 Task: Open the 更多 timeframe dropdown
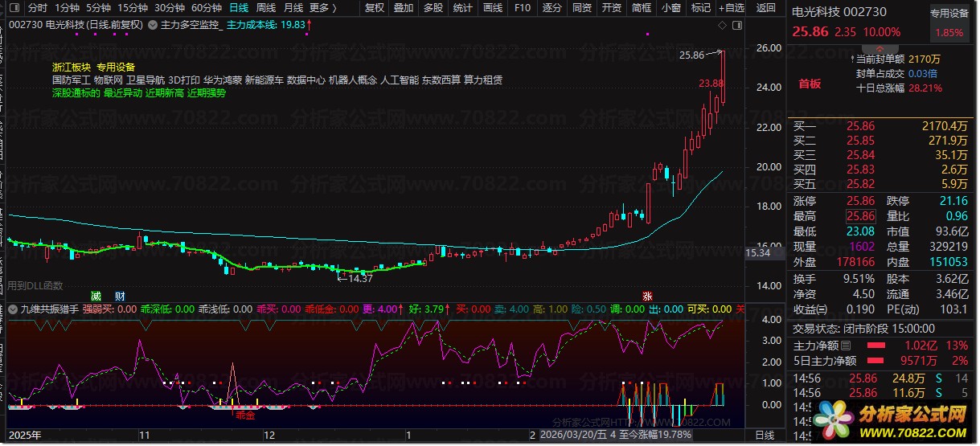[x=323, y=8]
